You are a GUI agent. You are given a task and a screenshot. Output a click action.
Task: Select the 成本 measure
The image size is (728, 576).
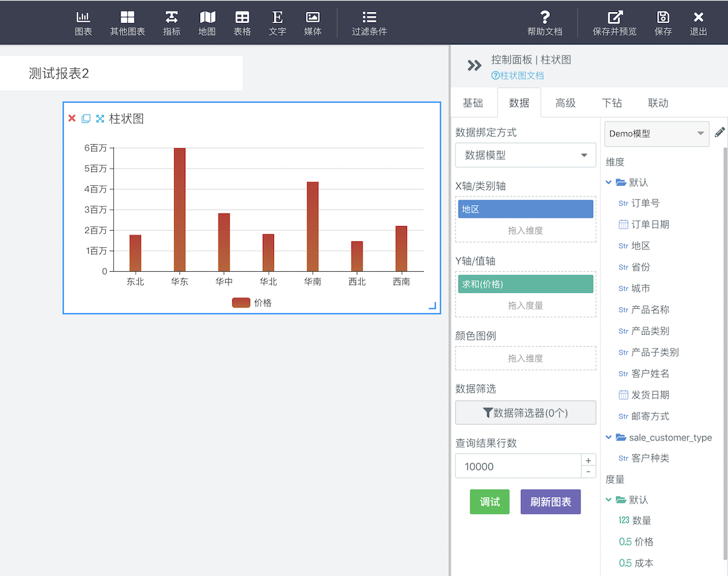click(x=644, y=563)
